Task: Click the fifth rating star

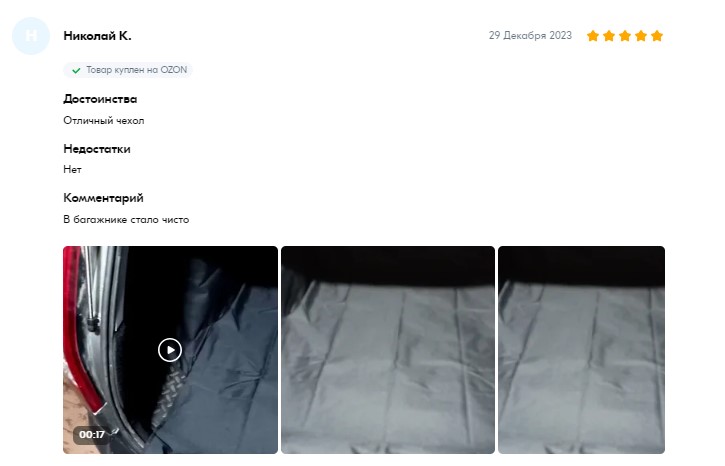Action: [x=657, y=36]
